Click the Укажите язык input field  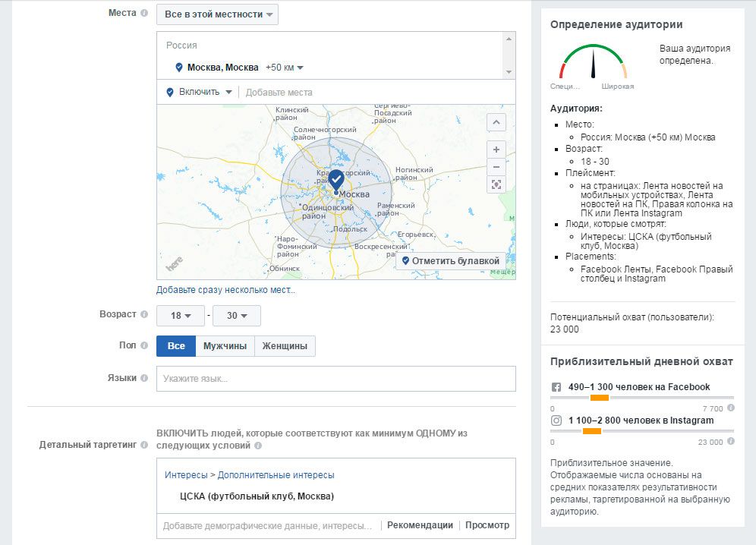(335, 379)
